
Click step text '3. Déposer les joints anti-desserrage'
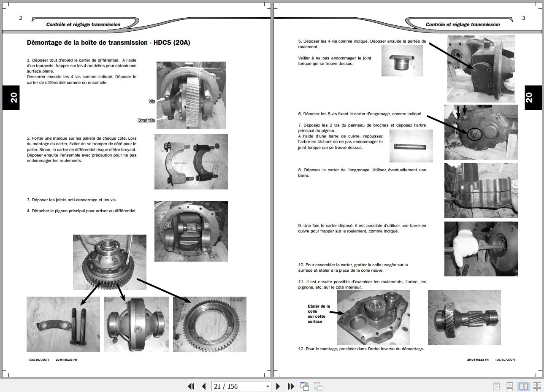pos(72,200)
